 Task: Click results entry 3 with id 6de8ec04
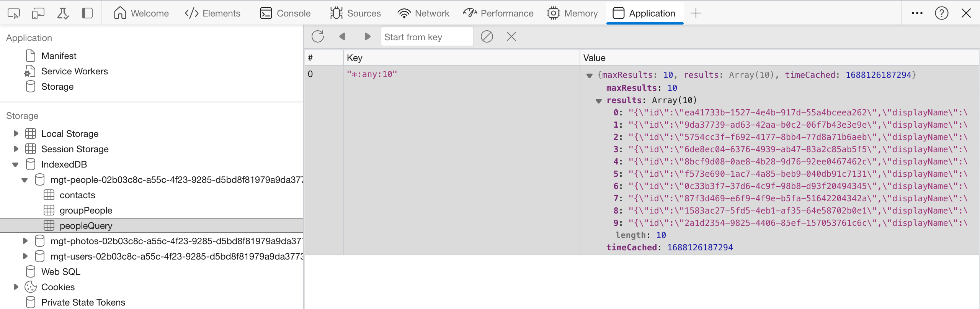pos(790,150)
